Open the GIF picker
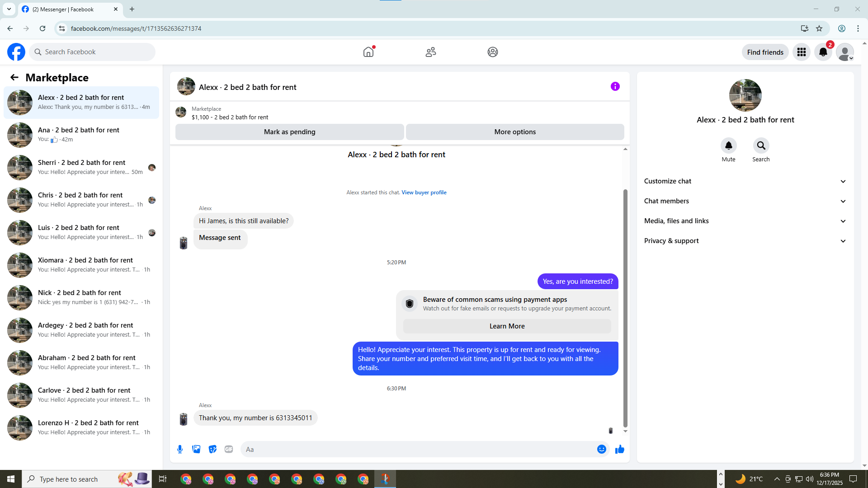Image resolution: width=868 pixels, height=488 pixels. coord(229,449)
